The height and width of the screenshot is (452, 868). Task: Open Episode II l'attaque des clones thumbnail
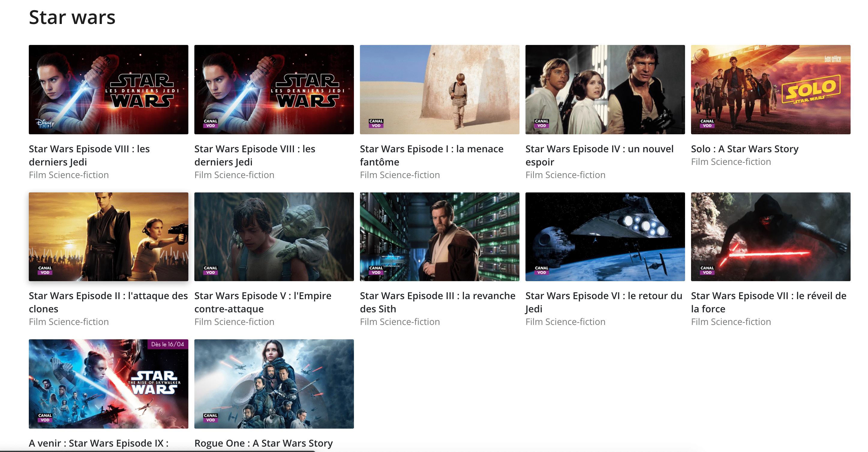[x=108, y=236]
